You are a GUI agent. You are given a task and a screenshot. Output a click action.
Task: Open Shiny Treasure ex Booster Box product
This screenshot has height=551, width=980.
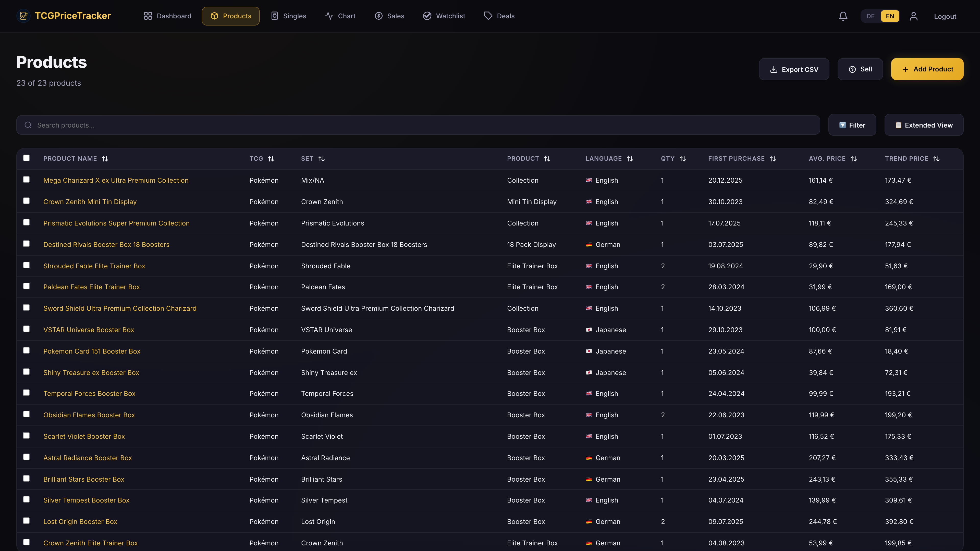[x=91, y=373]
